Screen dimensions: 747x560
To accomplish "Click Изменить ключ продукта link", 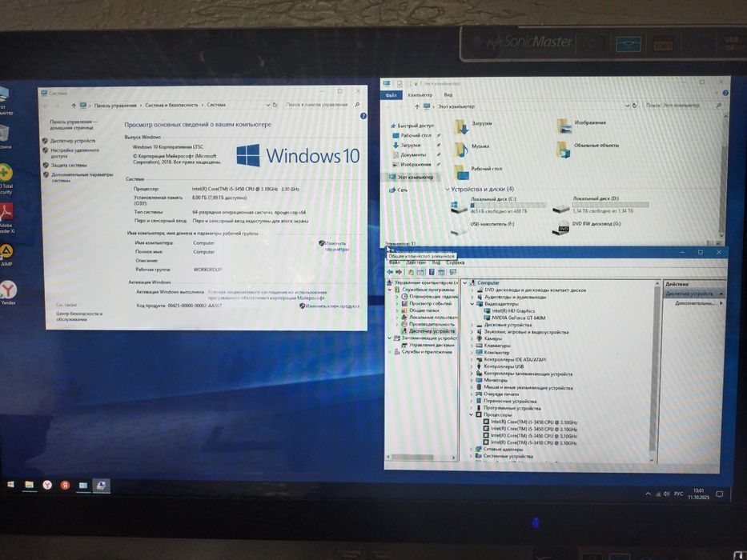I will pos(330,306).
